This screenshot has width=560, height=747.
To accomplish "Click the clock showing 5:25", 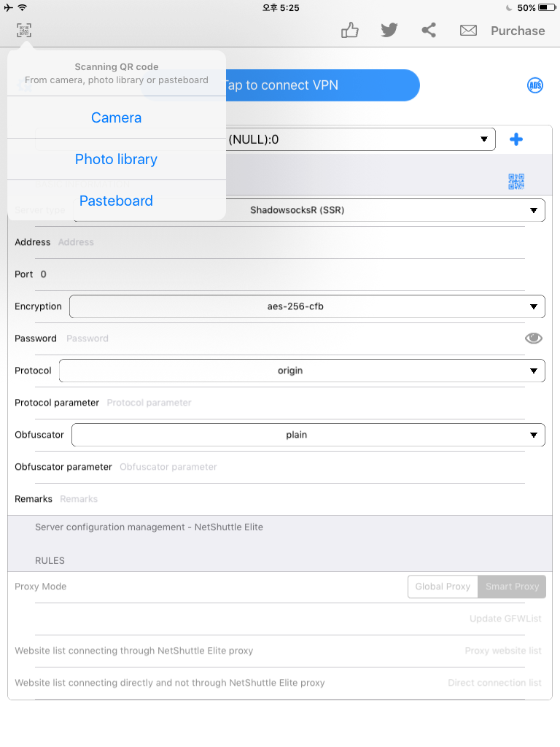I will click(281, 7).
